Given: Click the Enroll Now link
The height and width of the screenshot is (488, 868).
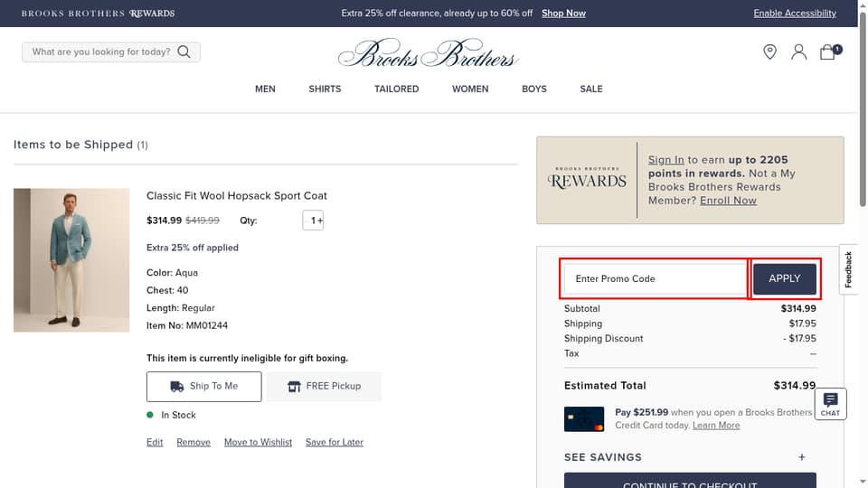Looking at the screenshot, I should click(728, 201).
